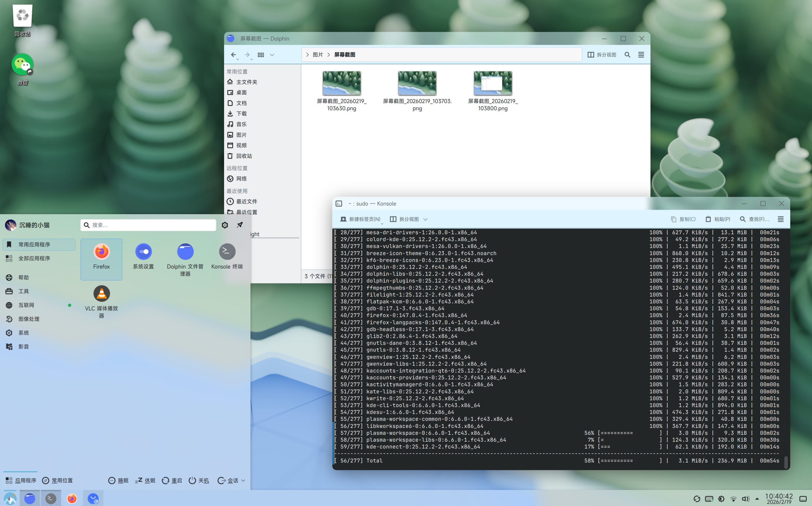Image resolution: width=812 pixels, height=506 pixels.
Task: Click Dolphin back navigation arrow
Action: pyautogui.click(x=233, y=55)
